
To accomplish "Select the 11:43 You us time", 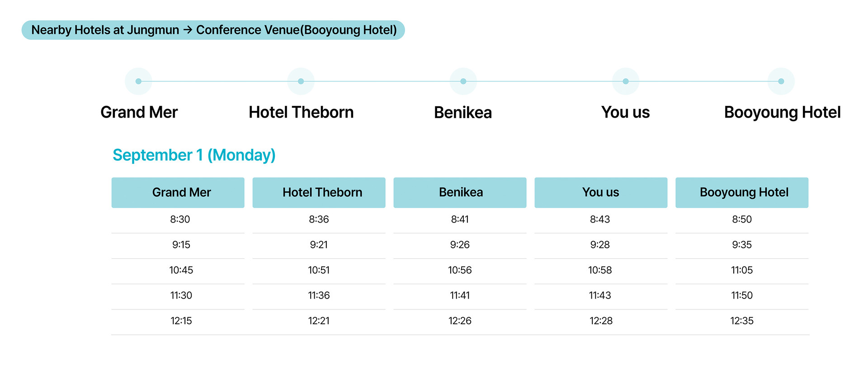I will (x=600, y=295).
